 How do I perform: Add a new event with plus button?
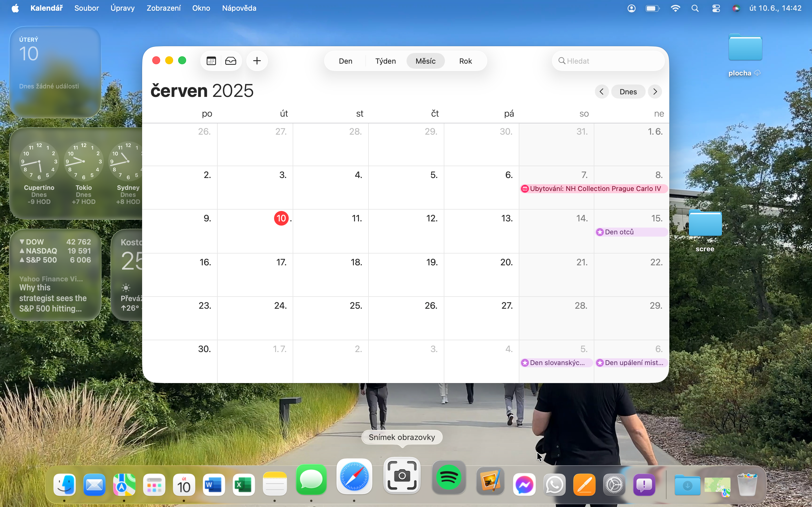(x=257, y=61)
